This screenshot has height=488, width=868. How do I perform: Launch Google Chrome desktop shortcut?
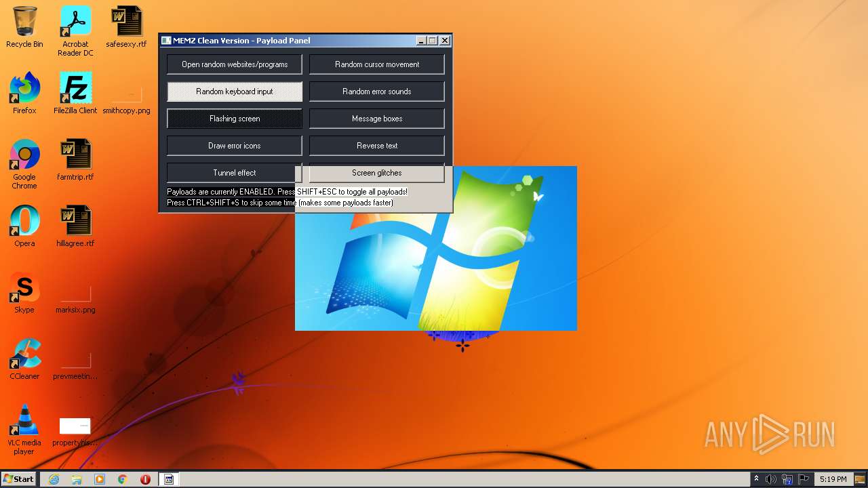click(x=24, y=164)
